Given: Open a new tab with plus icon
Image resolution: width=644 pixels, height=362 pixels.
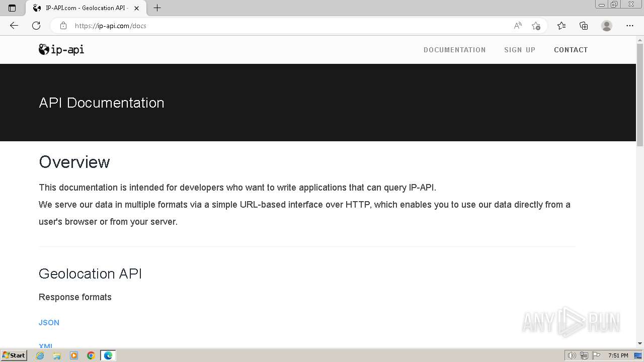Looking at the screenshot, I should coord(157,8).
